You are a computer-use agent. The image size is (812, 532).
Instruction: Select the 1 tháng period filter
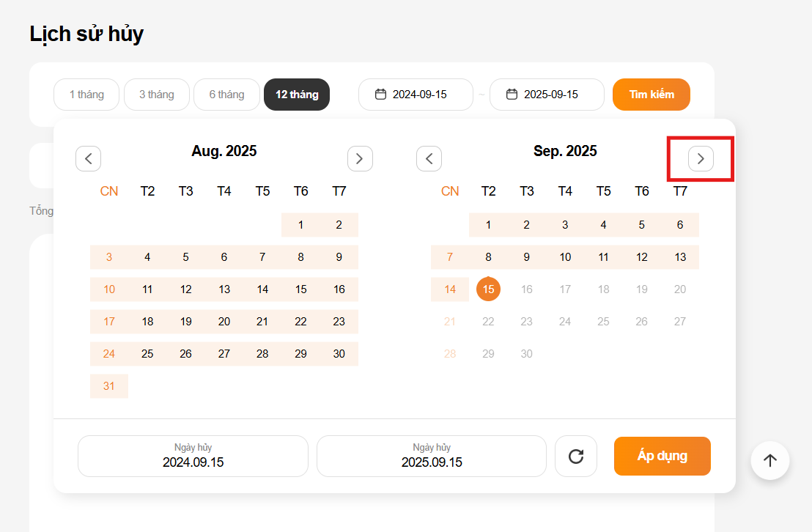point(86,95)
